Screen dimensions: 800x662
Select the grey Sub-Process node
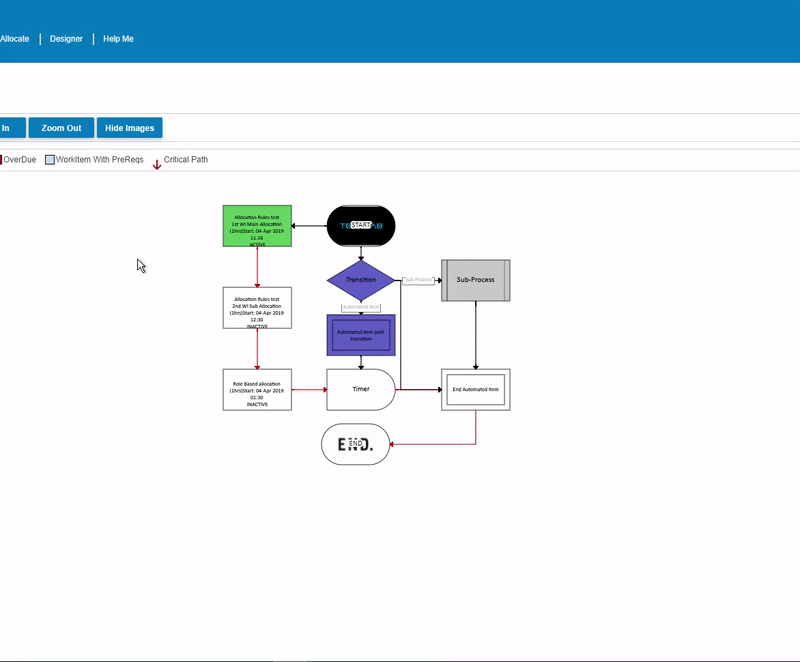476,280
